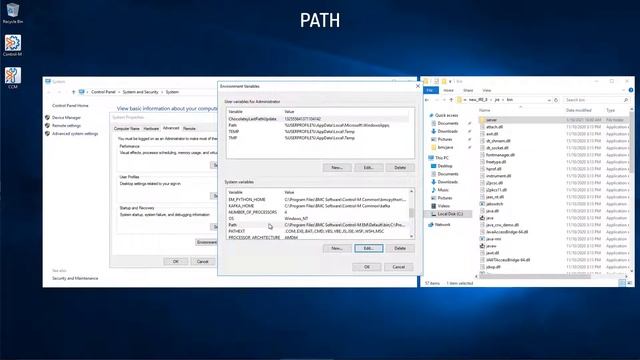Image resolution: width=640 pixels, height=360 pixels.
Task: Click up arrow in File Explorer toolbar
Action: [x=451, y=100]
